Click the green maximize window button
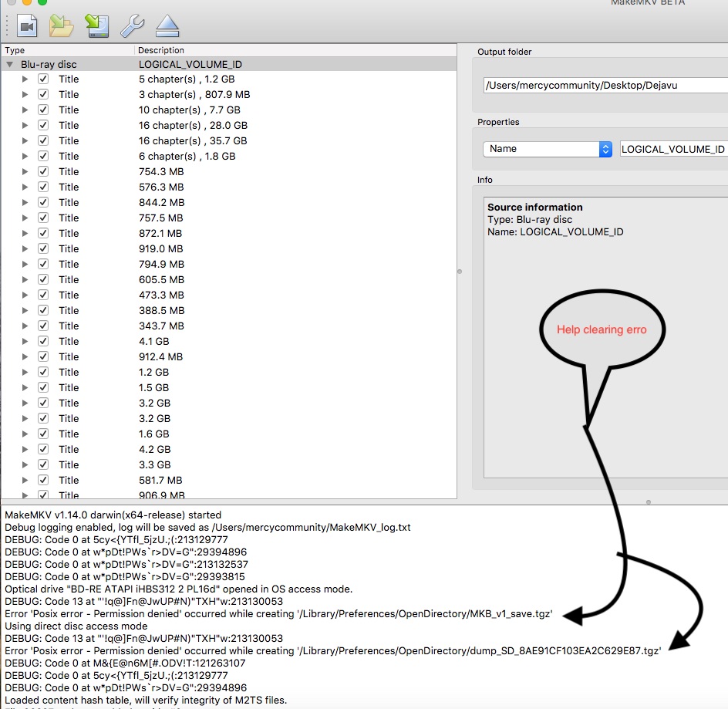 [x=42, y=2]
